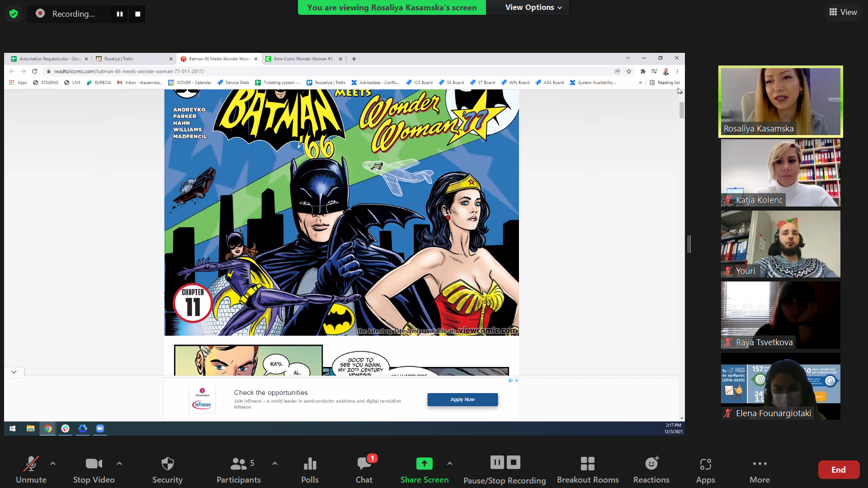Collapse ad with down chevron
The image size is (868, 488).
[x=14, y=372]
